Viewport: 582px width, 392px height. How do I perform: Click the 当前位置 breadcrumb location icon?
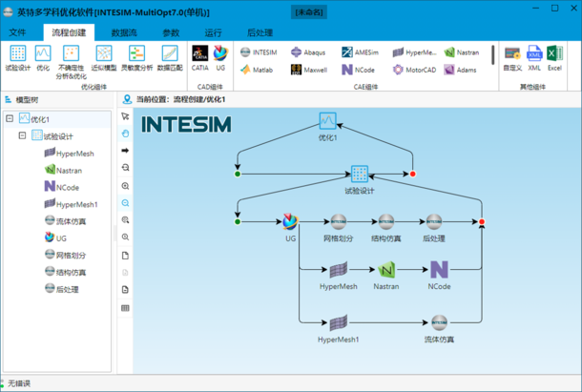(127, 99)
